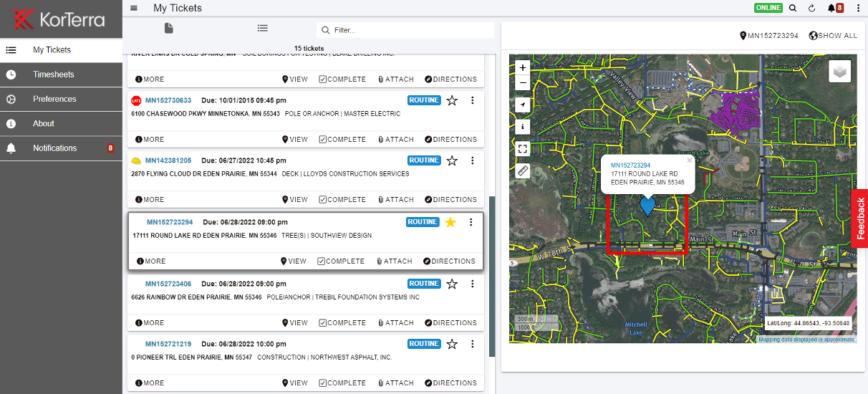Expand More details for ticket MN152721219
The width and height of the screenshot is (868, 394).
pyautogui.click(x=150, y=383)
